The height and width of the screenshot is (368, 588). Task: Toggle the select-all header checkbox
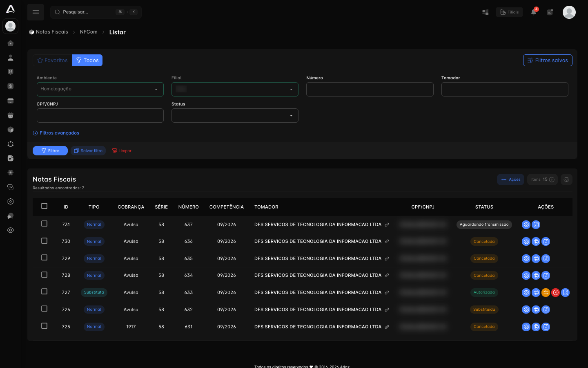coord(45,206)
